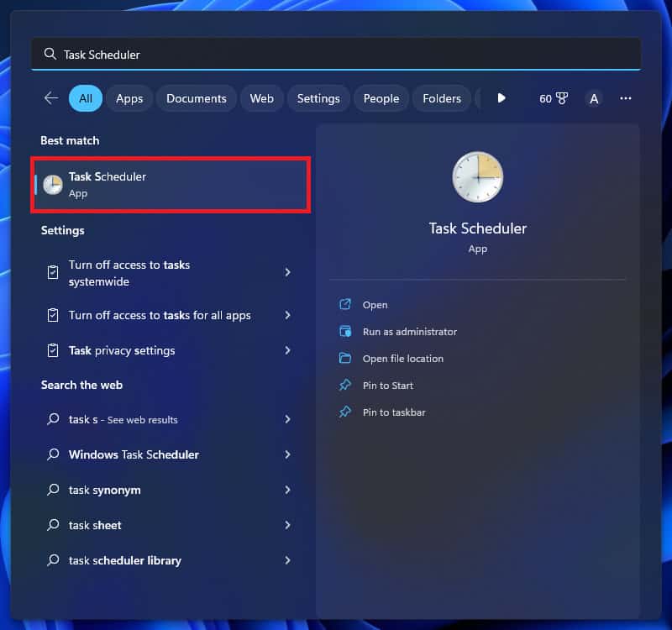The width and height of the screenshot is (672, 630).
Task: Click the Open file location folder icon
Action: coord(345,358)
